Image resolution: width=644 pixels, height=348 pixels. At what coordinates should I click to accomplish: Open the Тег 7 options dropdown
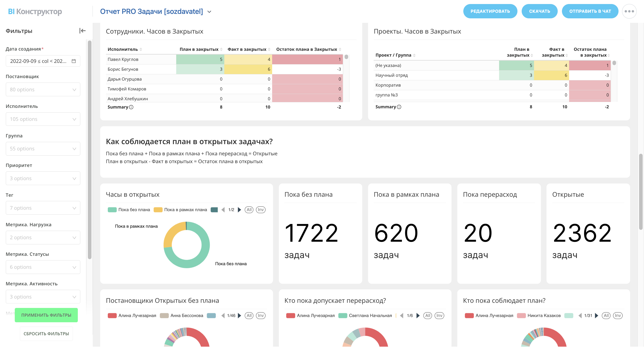43,208
